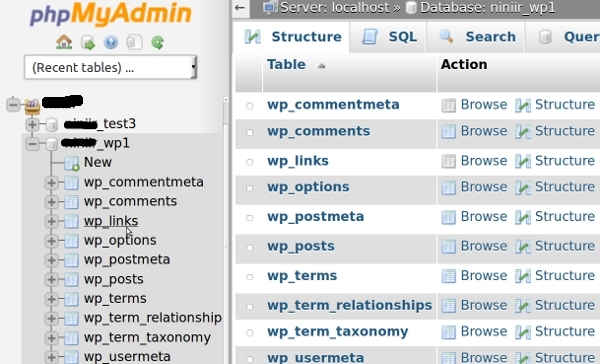Click the Browse icon for wp_term_taxonomy row

(448, 332)
